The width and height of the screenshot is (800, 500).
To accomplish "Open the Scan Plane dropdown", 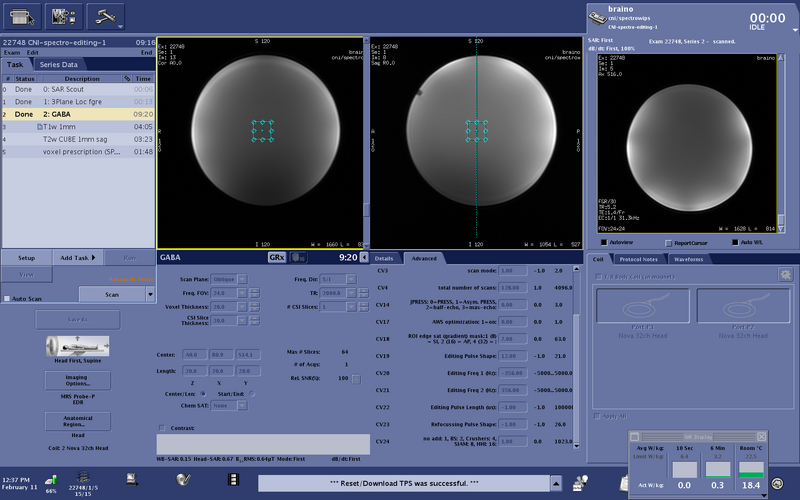I will 242,279.
